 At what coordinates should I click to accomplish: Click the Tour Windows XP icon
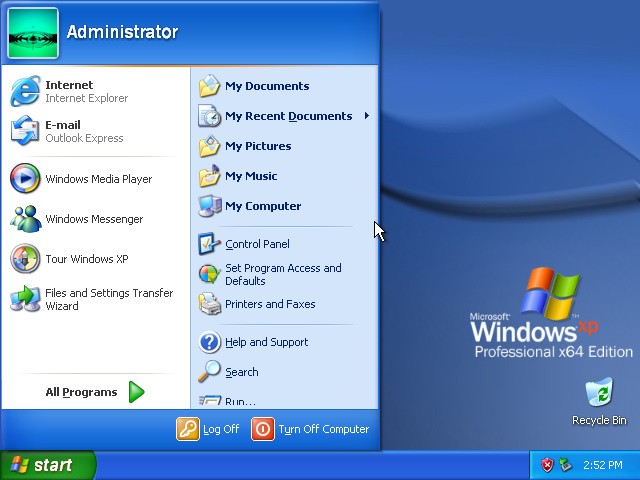(x=25, y=258)
